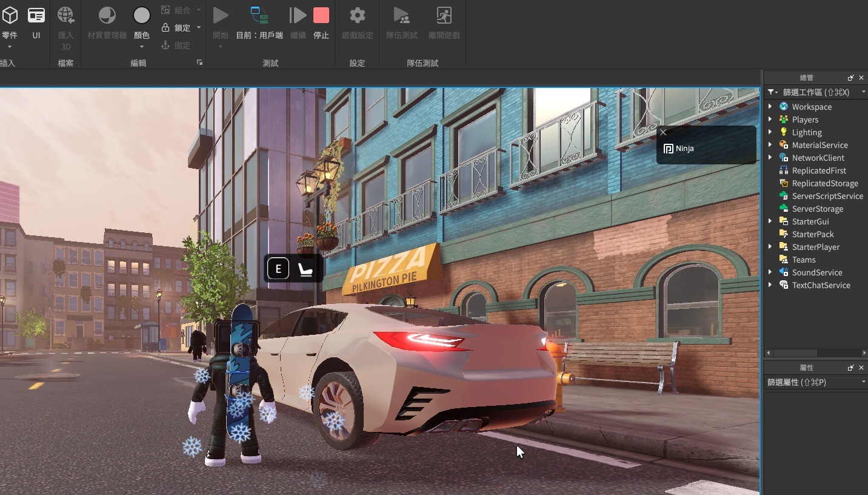Expand the StarterGui tree node

(x=770, y=221)
